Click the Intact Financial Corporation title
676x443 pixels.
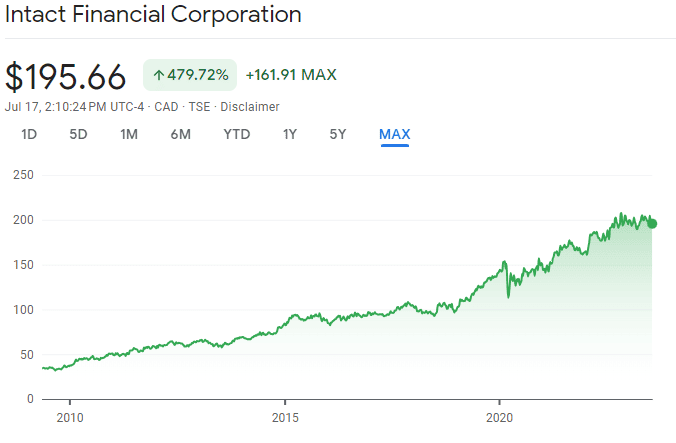153,15
